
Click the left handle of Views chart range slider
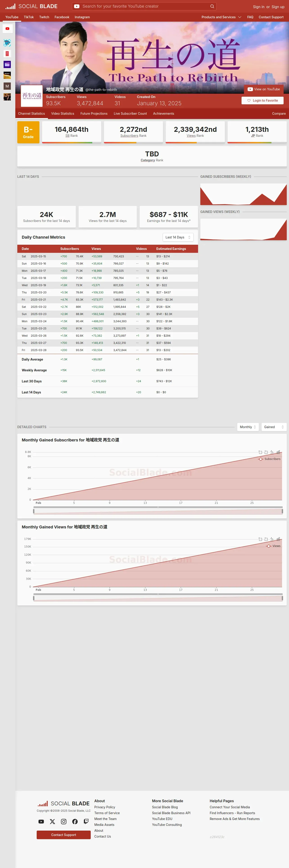pyautogui.click(x=34, y=598)
